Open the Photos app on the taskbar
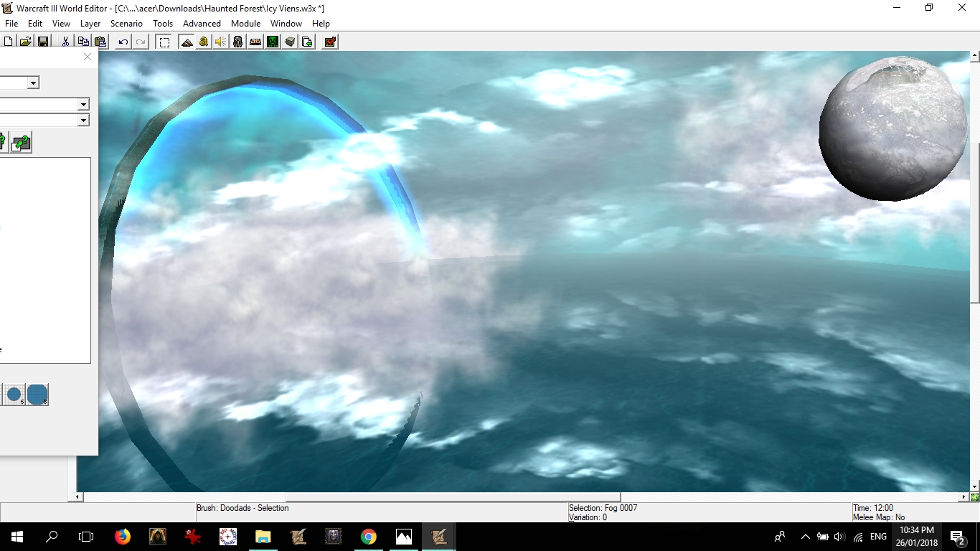The image size is (980, 551). point(404,537)
